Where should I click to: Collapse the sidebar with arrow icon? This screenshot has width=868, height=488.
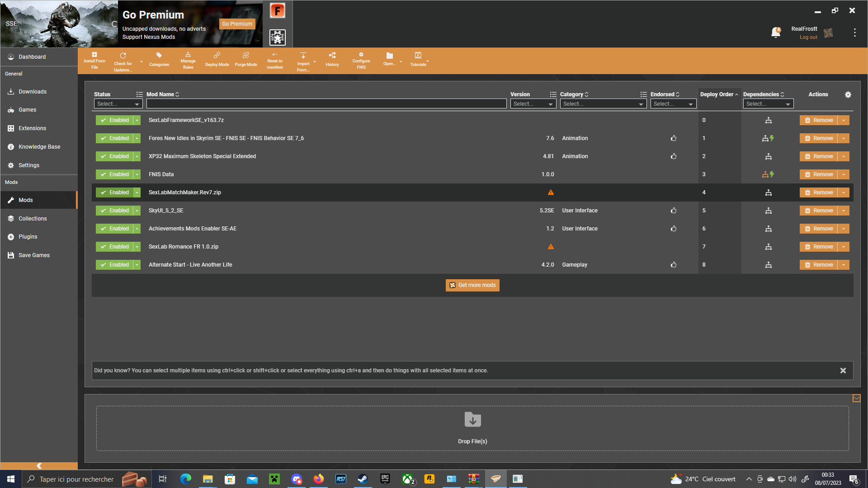tap(39, 466)
